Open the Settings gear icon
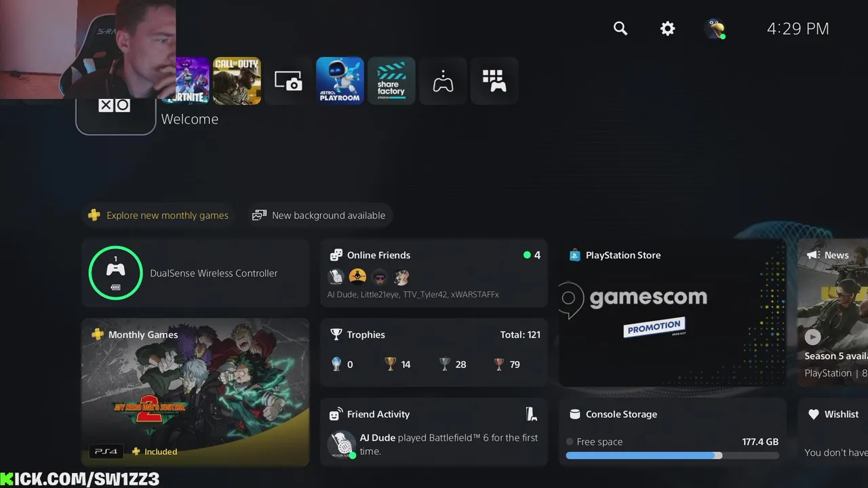Image resolution: width=868 pixels, height=488 pixels. tap(668, 28)
